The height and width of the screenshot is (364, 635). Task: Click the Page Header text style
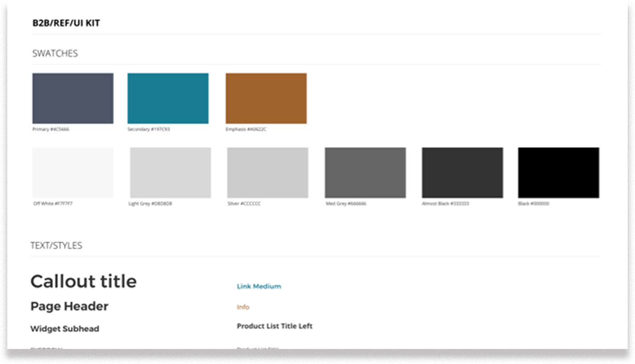click(69, 306)
